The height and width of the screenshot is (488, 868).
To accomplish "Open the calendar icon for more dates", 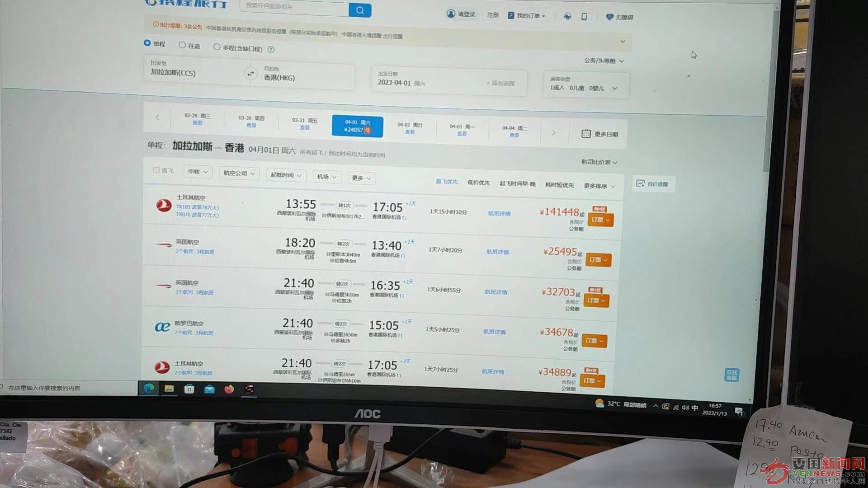I will click(586, 133).
